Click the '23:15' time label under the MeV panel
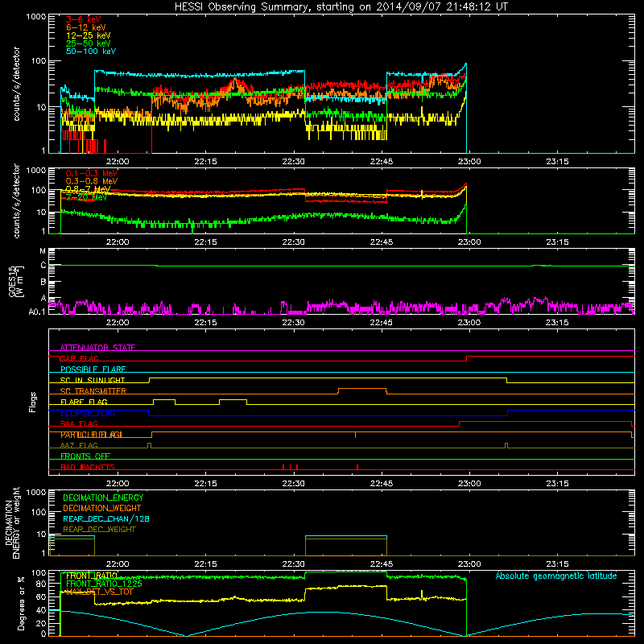 (x=557, y=242)
